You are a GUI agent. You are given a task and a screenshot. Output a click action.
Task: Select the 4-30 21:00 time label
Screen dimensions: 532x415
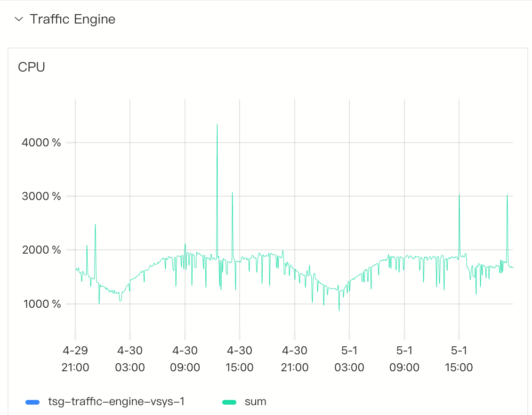(295, 359)
